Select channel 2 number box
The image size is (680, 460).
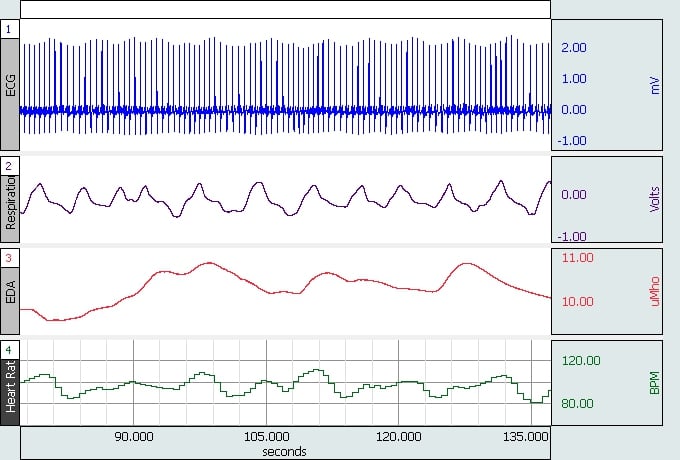point(10,166)
